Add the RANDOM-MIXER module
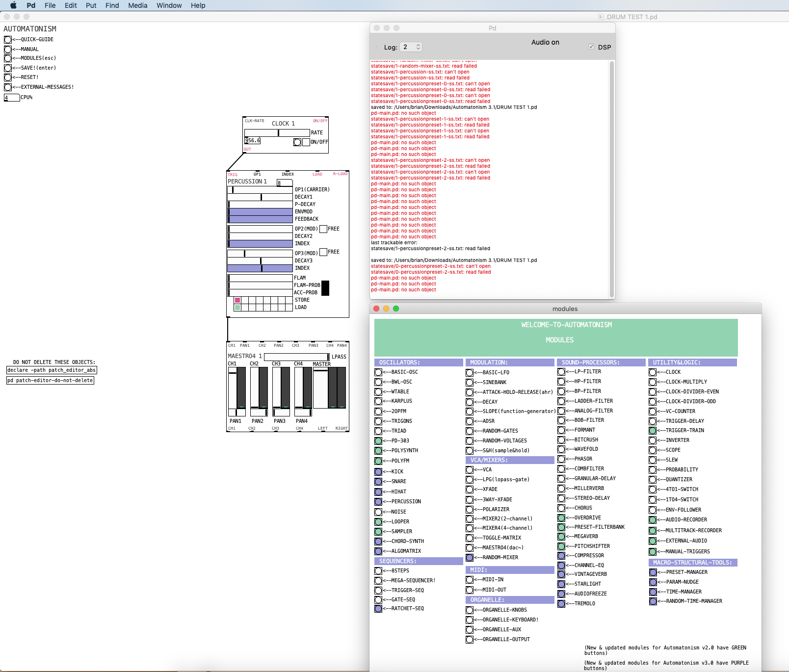 coord(470,558)
